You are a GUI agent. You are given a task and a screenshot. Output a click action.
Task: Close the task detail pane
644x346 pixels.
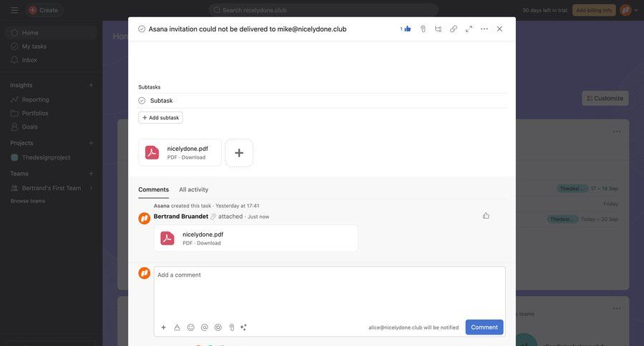click(x=499, y=29)
